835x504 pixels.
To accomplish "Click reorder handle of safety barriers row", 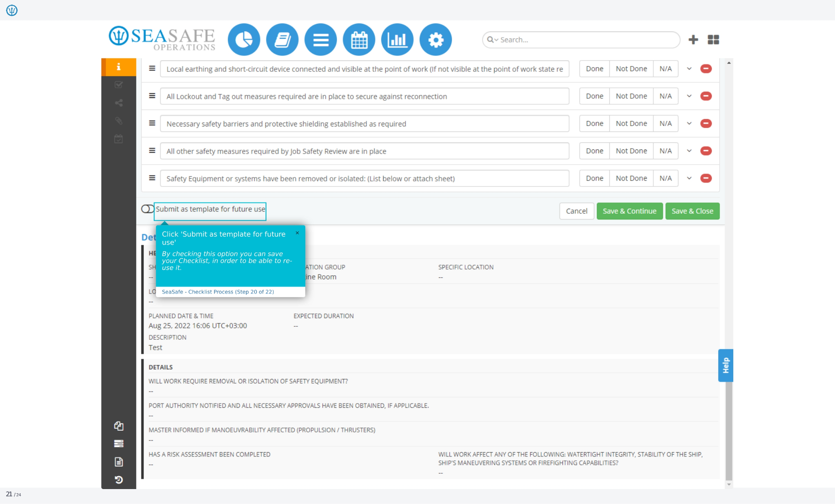I will click(x=152, y=123).
